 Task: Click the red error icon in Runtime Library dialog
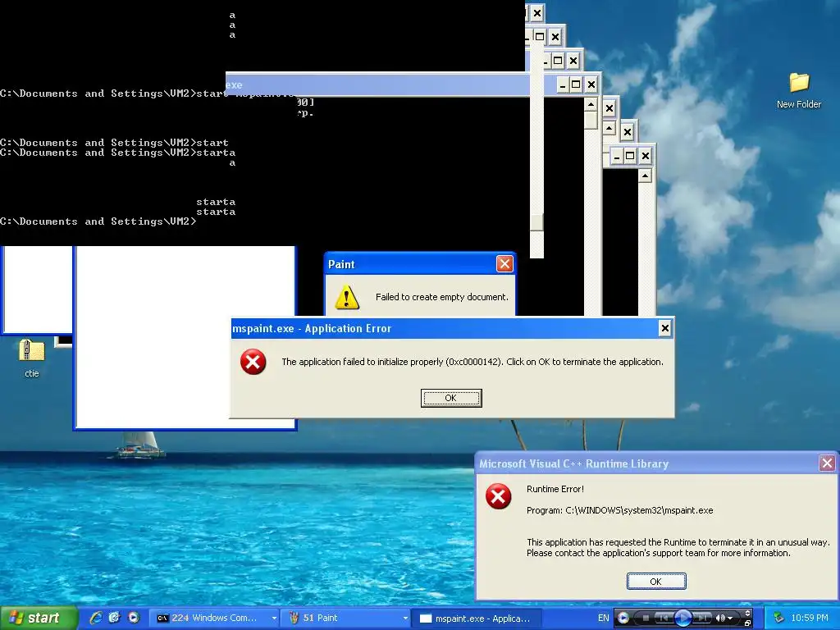[x=498, y=496]
